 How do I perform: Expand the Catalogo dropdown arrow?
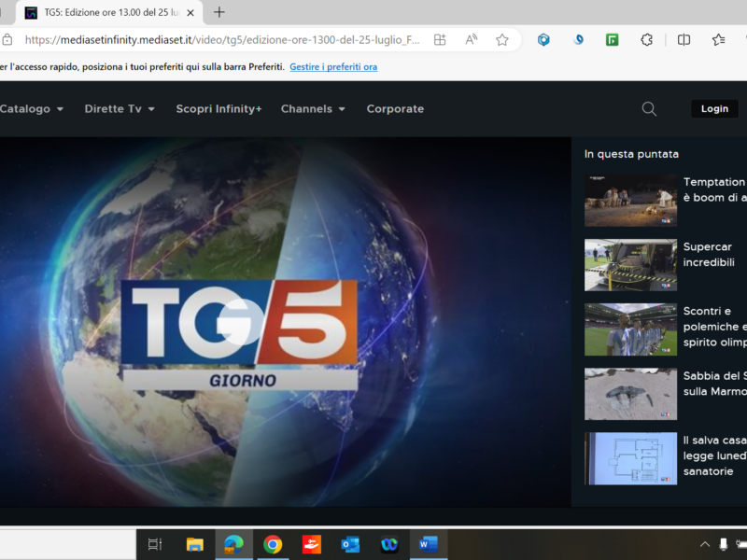coord(60,109)
